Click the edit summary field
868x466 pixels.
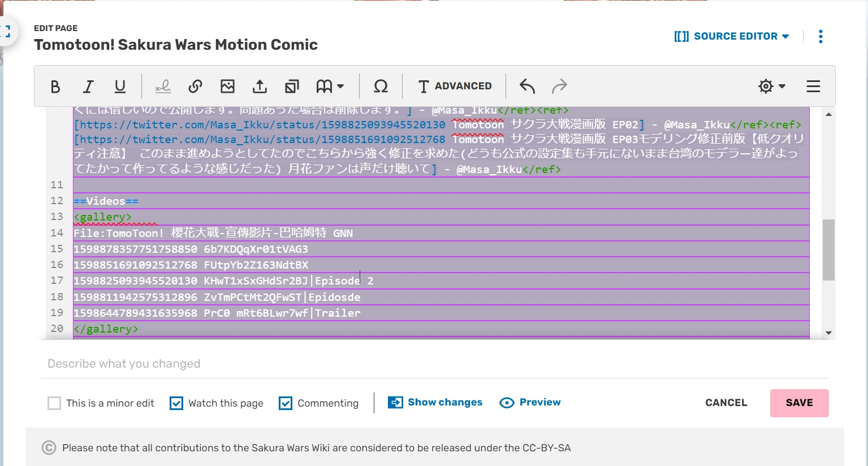[226, 363]
